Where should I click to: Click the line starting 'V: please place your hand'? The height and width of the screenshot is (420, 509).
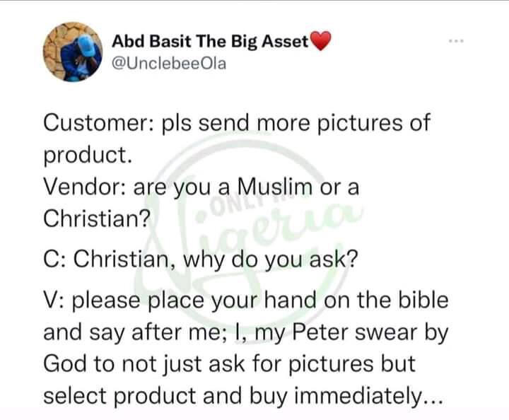coord(245,301)
